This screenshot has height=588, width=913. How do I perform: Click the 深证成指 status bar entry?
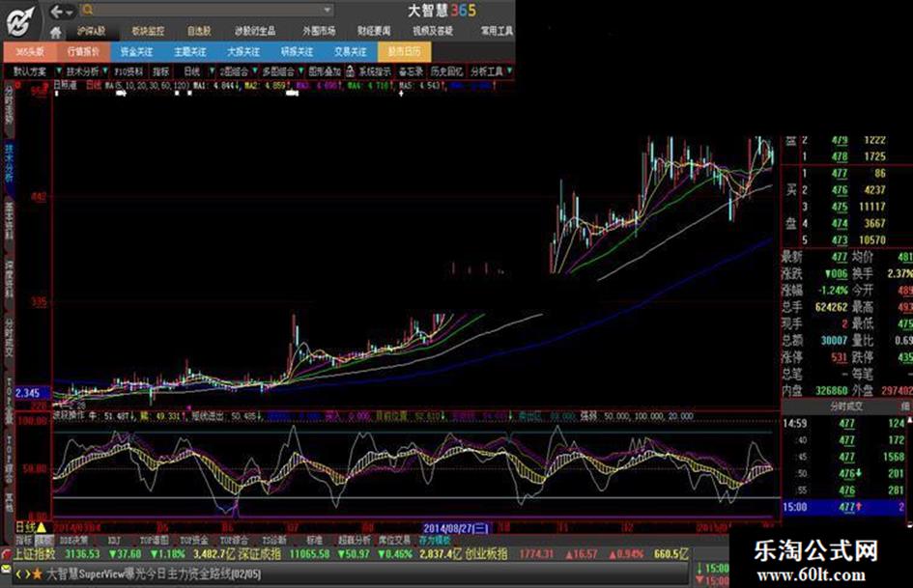pos(260,554)
